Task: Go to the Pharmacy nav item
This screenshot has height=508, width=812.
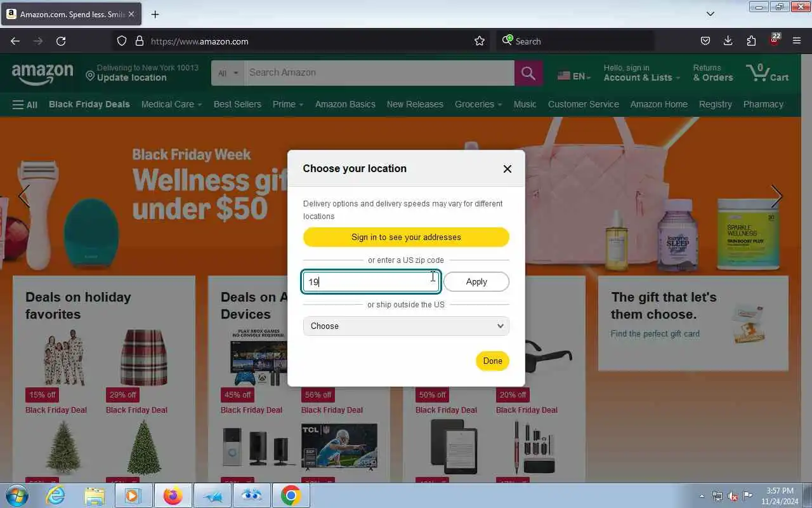Action: 763,104
